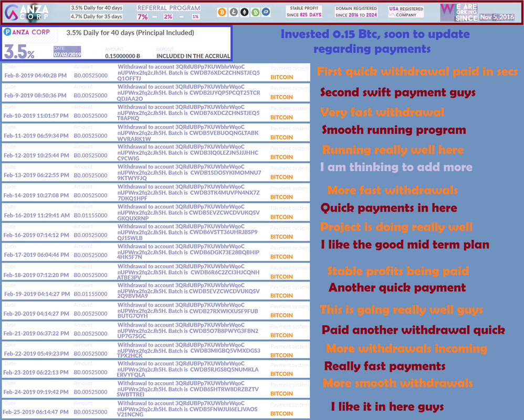Select the '3.5% Daily for 40 days' banner plan
524x420 pixels.
97,8
